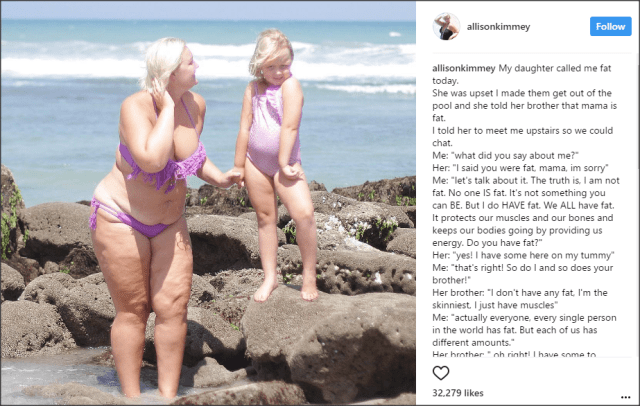Click caption line "skinniest, I just have muscles"
The height and width of the screenshot is (406, 640).
495,305
